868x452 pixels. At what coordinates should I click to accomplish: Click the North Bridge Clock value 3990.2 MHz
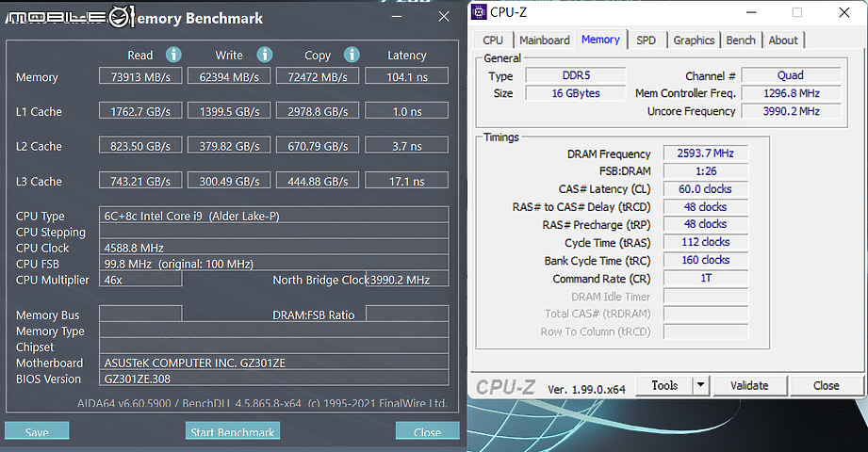(x=408, y=280)
